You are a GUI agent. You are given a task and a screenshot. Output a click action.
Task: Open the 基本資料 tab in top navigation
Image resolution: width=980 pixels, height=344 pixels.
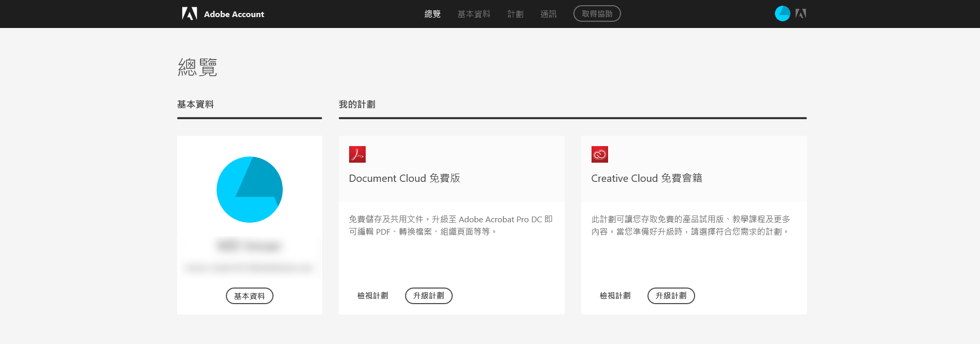tap(473, 14)
